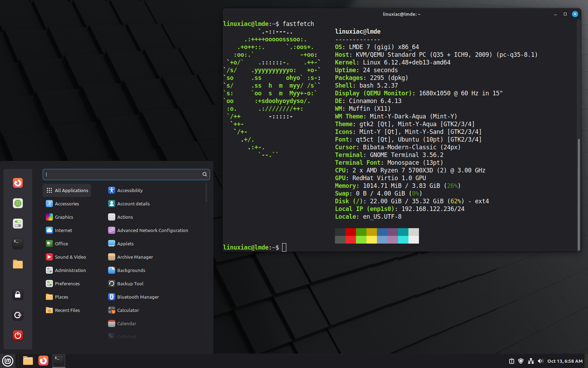The height and width of the screenshot is (368, 588).
Task: Open Bluetooth Manager from application list
Action: [138, 297]
